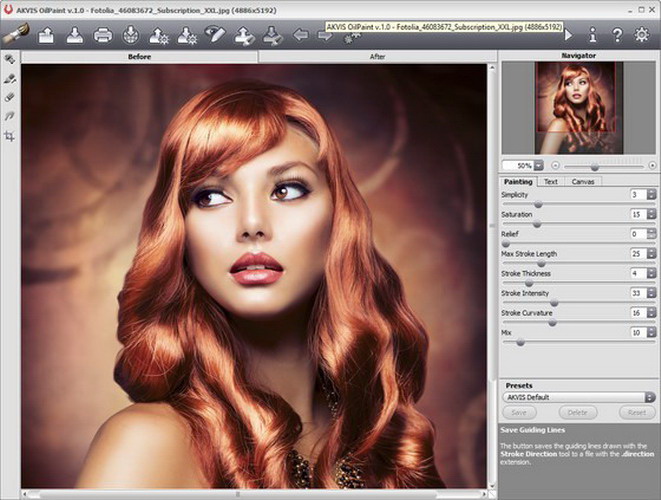Click the Open image icon in toolbar
This screenshot has height=500, width=661.
click(46, 36)
